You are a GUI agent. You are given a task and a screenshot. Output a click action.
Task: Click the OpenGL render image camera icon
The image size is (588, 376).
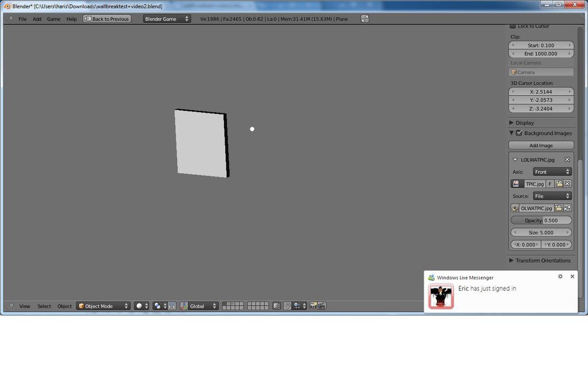coord(313,306)
